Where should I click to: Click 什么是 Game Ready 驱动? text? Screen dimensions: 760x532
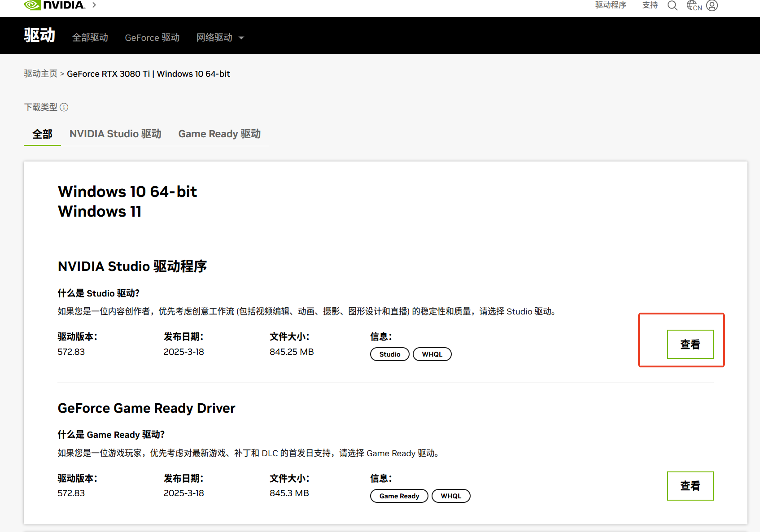[111, 434]
